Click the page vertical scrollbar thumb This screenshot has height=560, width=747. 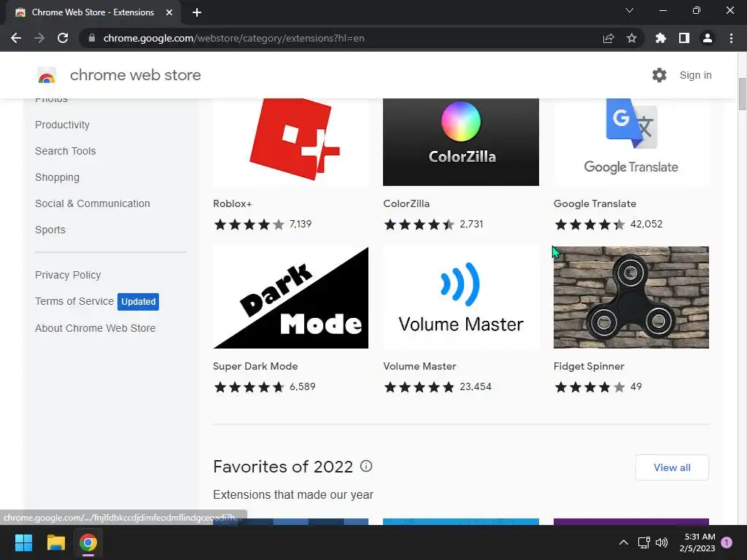click(x=742, y=94)
